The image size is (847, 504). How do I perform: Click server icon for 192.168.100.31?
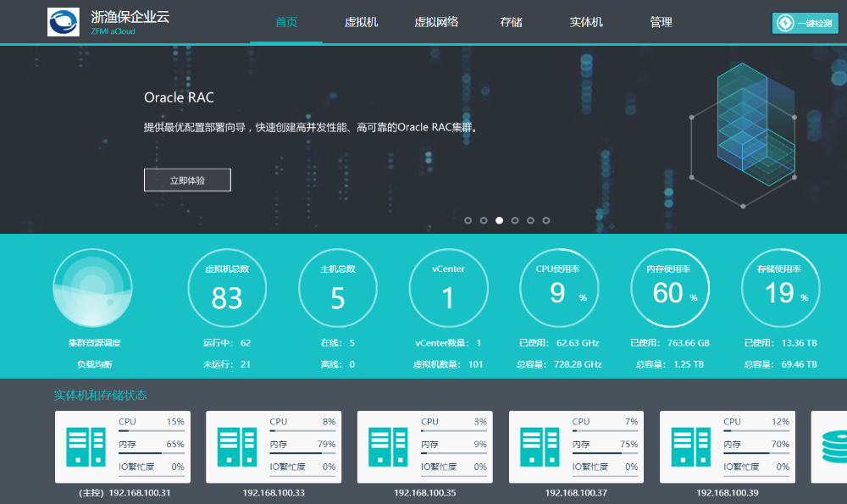click(x=86, y=446)
